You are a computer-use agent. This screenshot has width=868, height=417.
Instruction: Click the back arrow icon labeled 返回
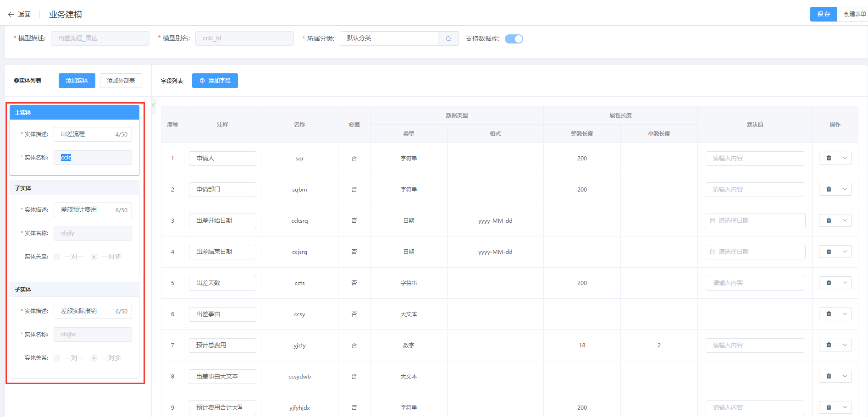[11, 15]
